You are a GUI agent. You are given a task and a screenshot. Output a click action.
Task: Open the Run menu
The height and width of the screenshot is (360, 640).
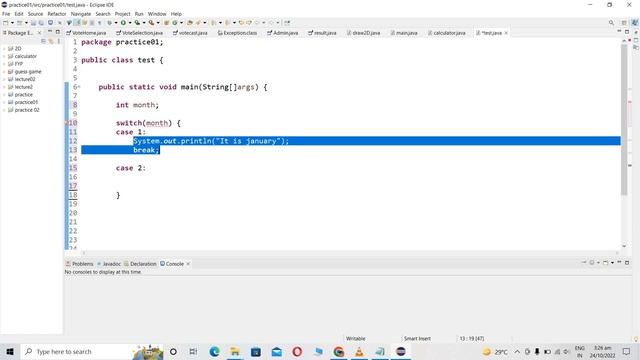tap(139, 14)
